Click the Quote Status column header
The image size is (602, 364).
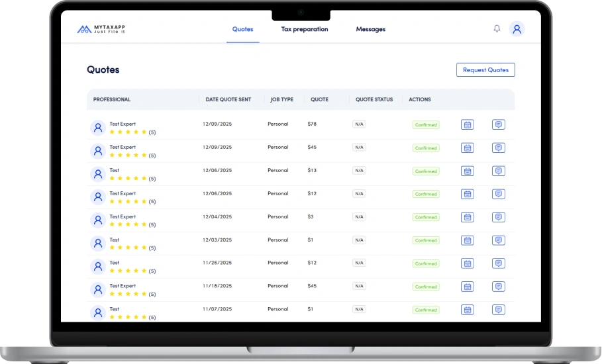(374, 99)
